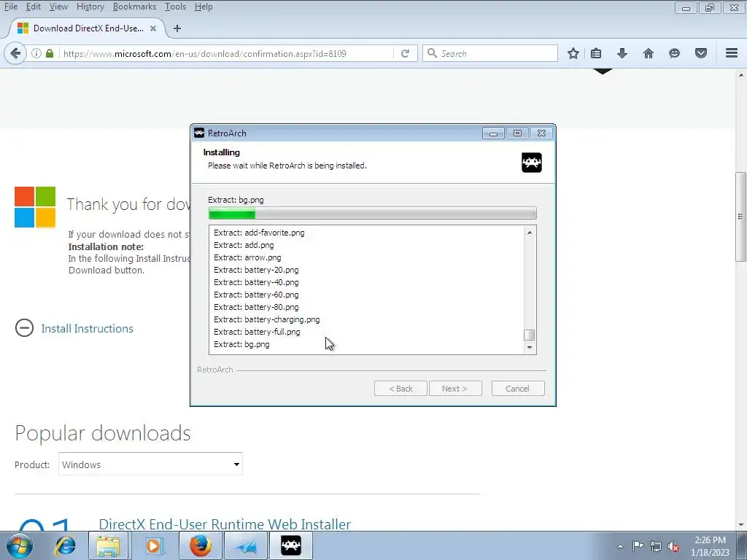The image size is (747, 560).
Task: Click the installer green progress bar
Action: pos(372,214)
